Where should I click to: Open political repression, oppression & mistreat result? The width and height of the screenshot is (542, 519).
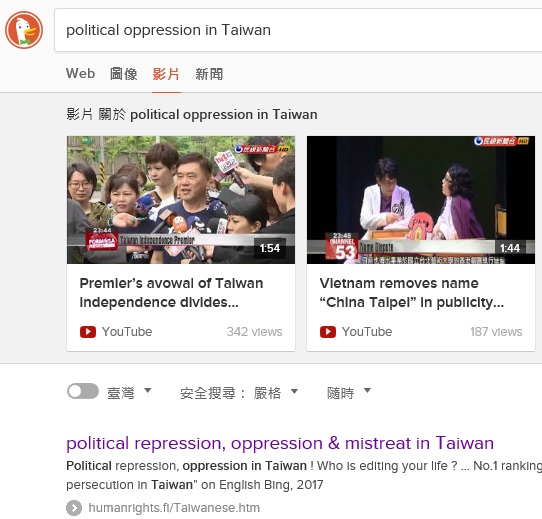point(280,443)
